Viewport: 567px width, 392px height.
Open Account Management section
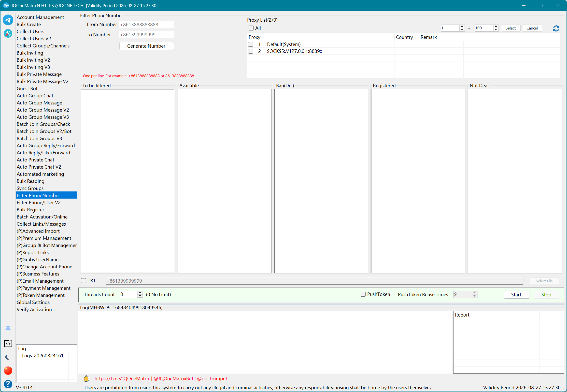(40, 17)
